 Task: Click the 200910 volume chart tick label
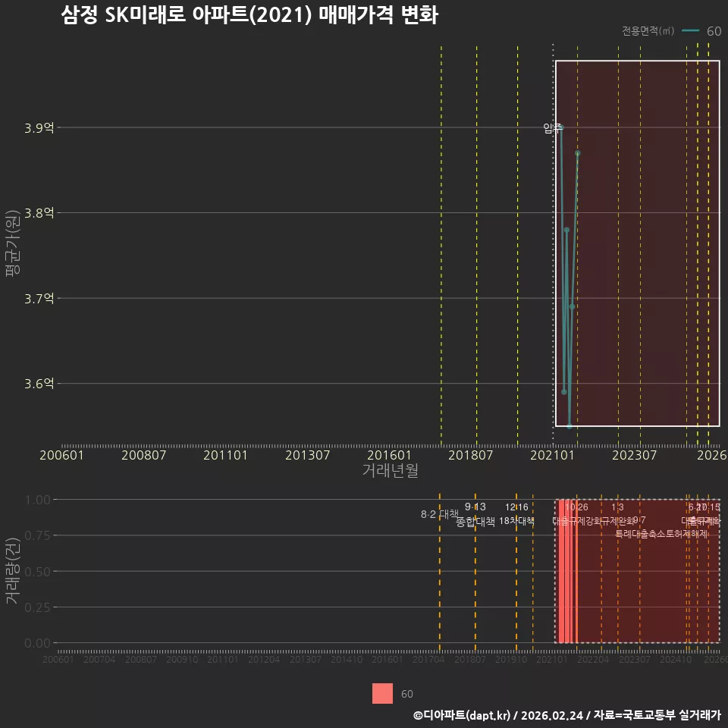182,659
